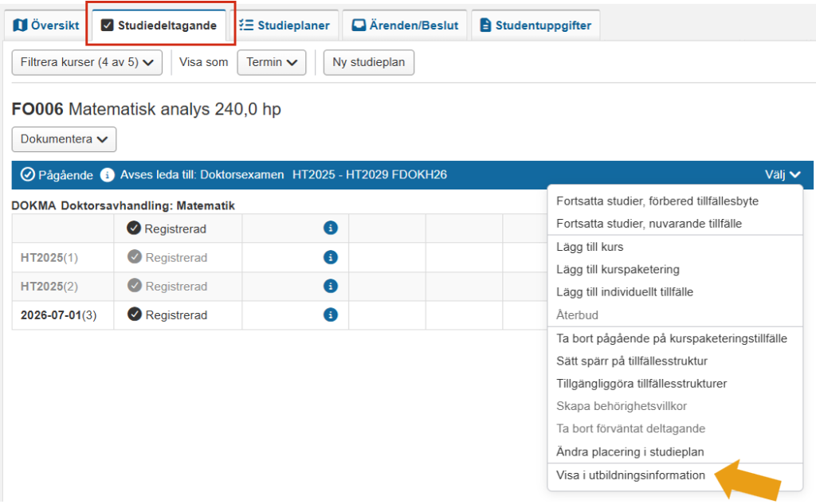Image resolution: width=816 pixels, height=504 pixels.
Task: Toggle the Välj menu on the blue bar
Action: (x=783, y=174)
